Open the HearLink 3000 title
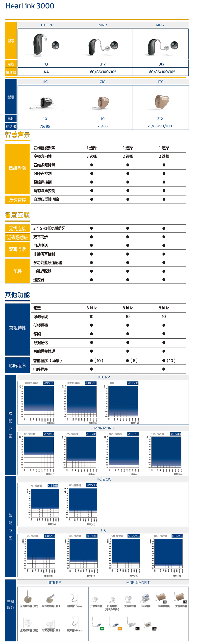 pos(30,6)
